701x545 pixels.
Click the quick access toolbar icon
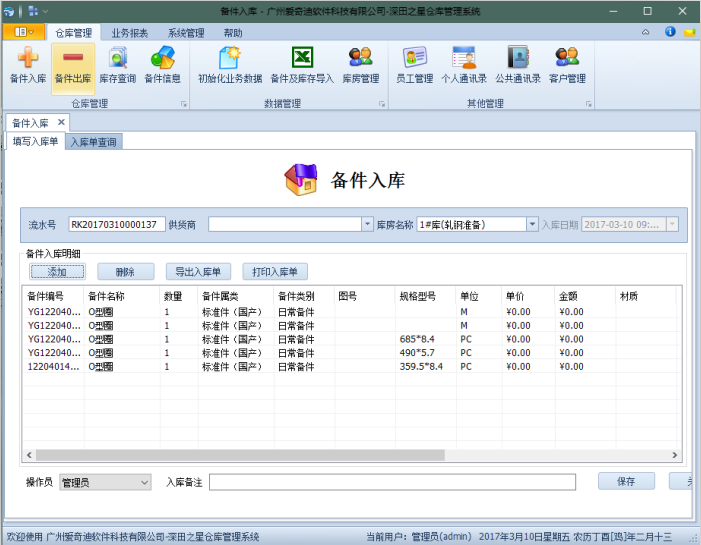[33, 11]
